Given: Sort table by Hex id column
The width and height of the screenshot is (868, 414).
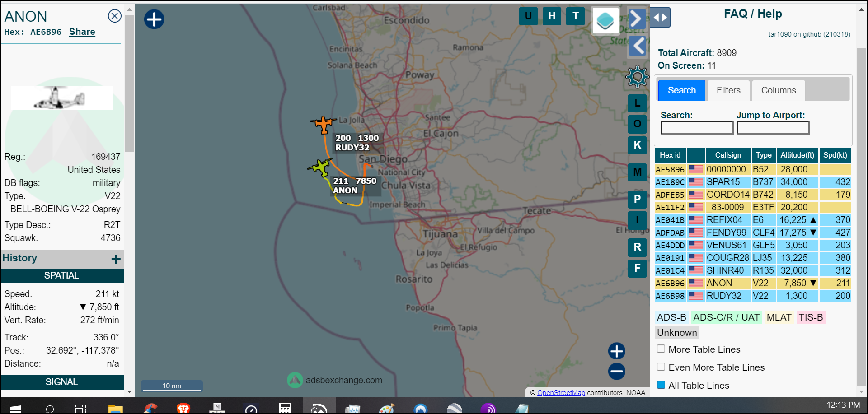Looking at the screenshot, I should [670, 155].
